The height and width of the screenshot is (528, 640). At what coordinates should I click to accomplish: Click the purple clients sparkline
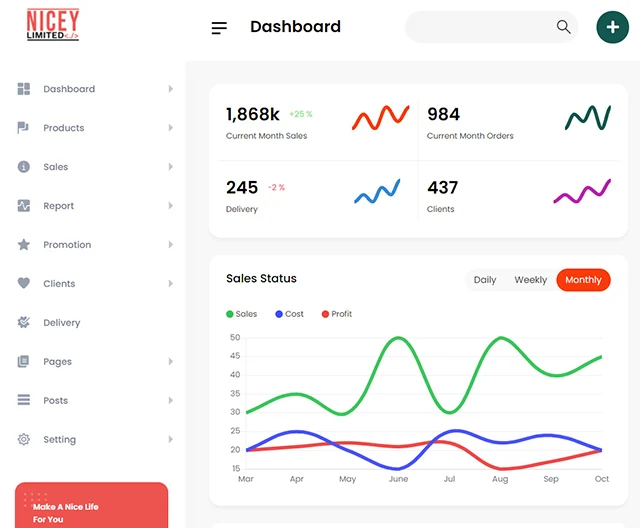coord(582,191)
